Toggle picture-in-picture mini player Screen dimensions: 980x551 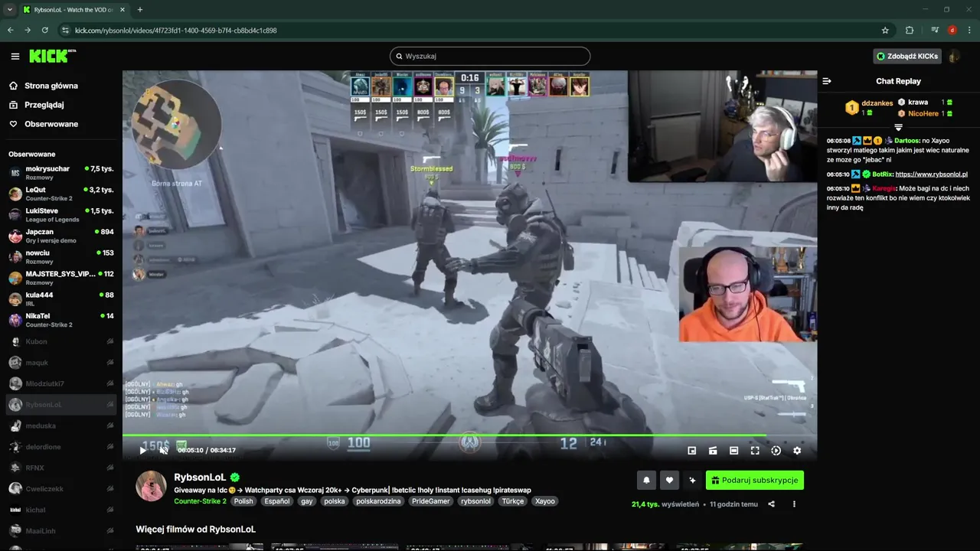pos(692,451)
